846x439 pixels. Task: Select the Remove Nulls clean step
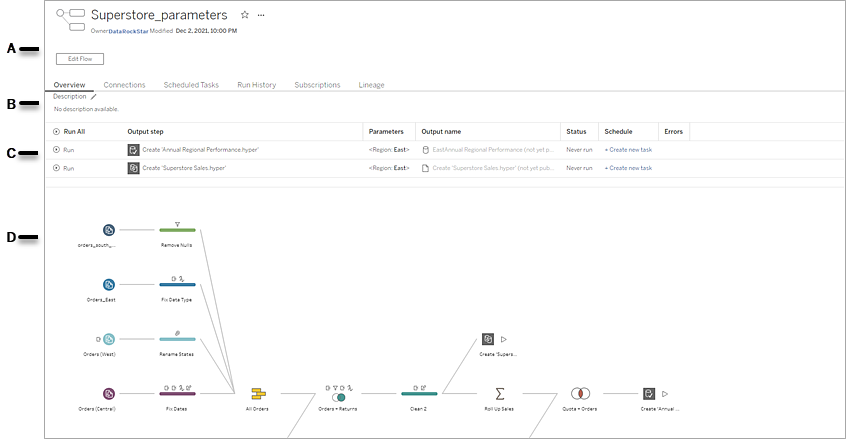(x=177, y=230)
